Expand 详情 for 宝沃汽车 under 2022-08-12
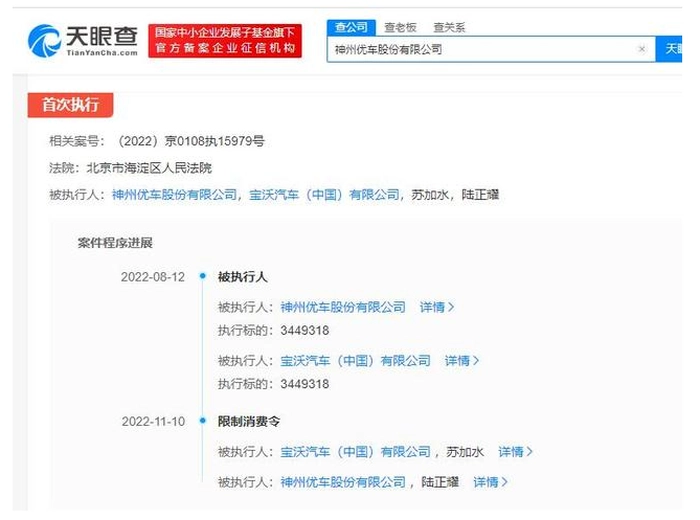 tap(462, 360)
